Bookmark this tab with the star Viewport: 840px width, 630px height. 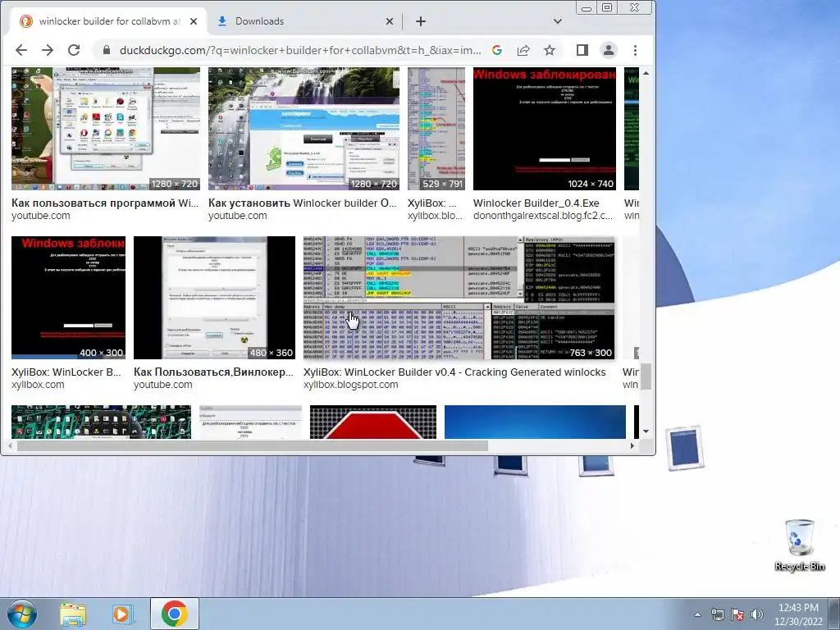550,50
